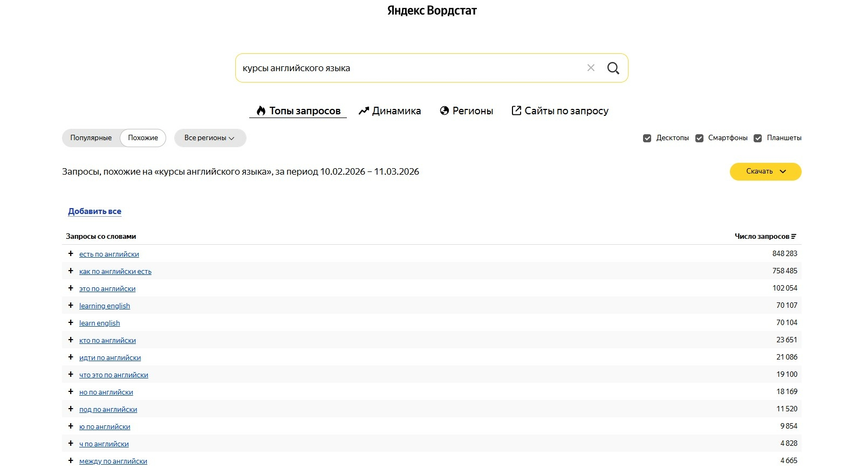Add query 'есть по английски' with plus icon
Image resolution: width=868 pixels, height=469 pixels.
pos(71,253)
